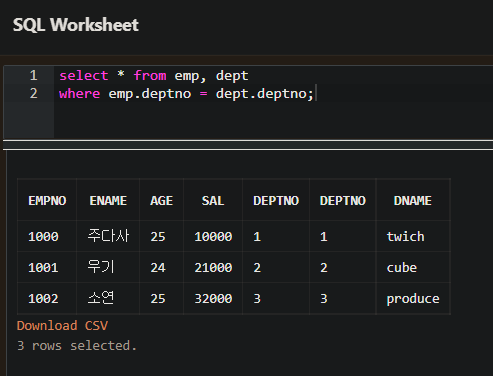The width and height of the screenshot is (493, 376).
Task: Click the horizontal splitter between editor and results
Action: pyautogui.click(x=248, y=145)
